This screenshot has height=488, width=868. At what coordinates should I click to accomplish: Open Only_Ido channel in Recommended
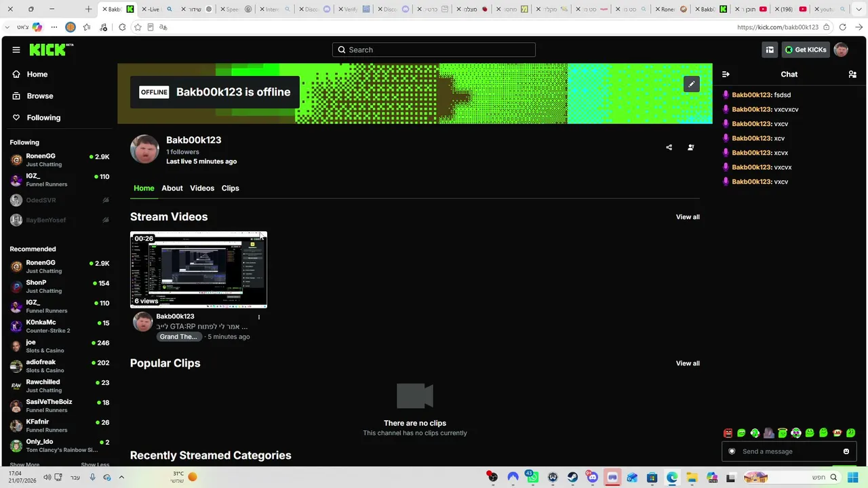coord(60,445)
